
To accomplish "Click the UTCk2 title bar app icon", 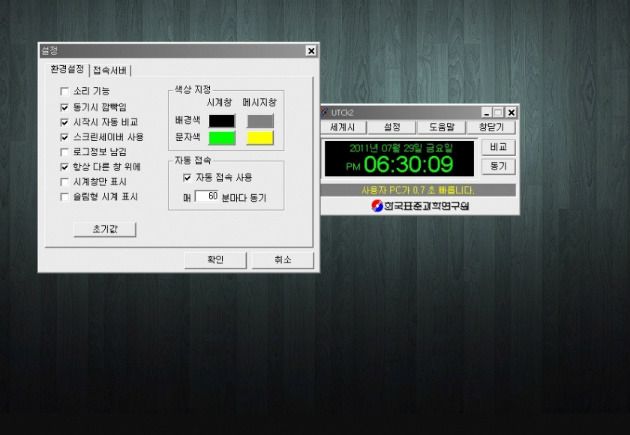I will coord(325,112).
